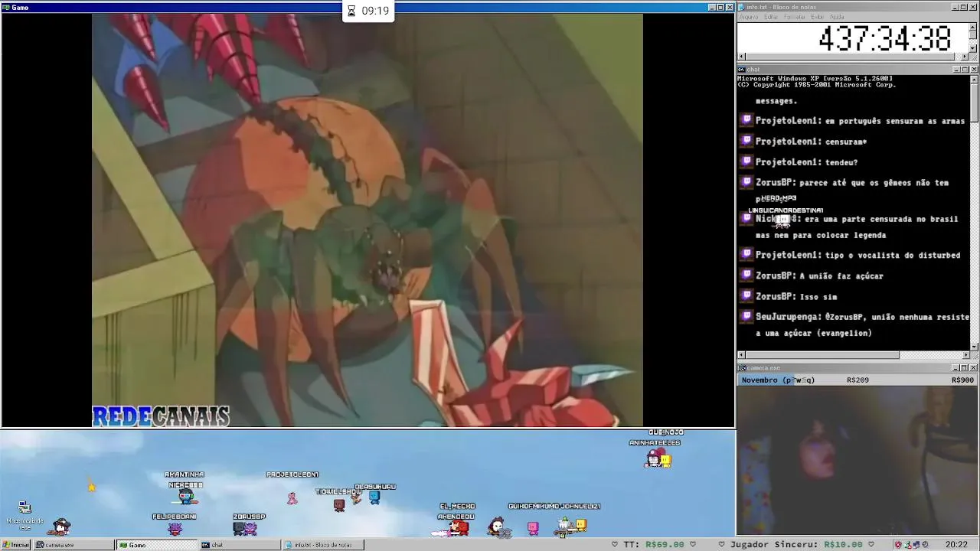Click the Nick888 character sprite
The image size is (980, 551).
point(186,497)
